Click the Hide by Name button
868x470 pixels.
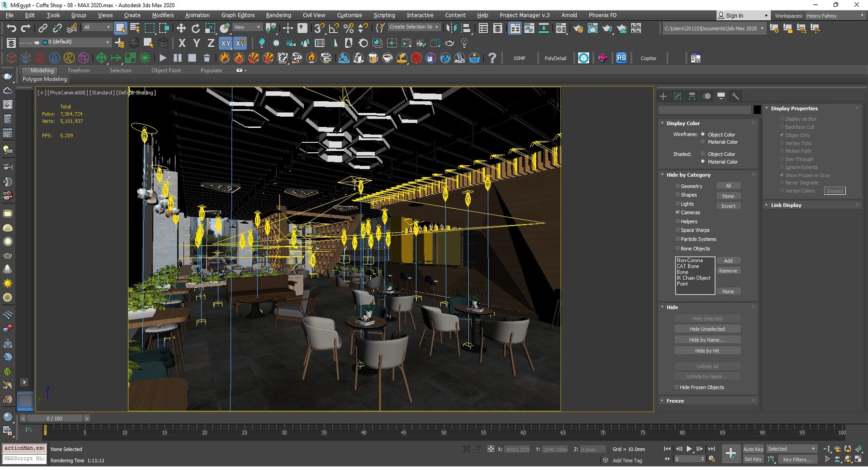click(x=707, y=339)
